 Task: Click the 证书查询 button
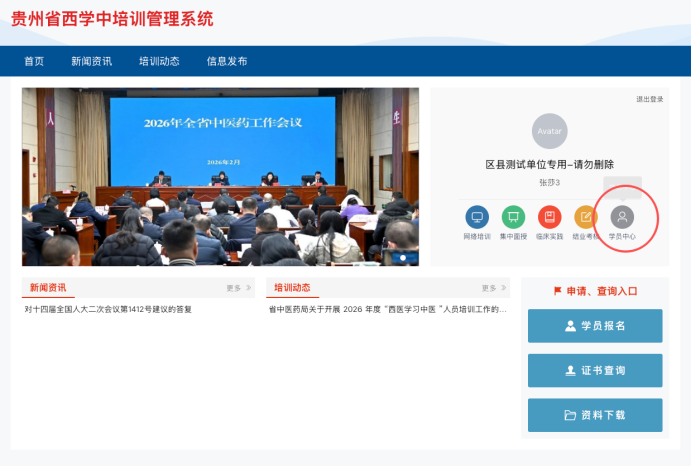[x=595, y=370]
